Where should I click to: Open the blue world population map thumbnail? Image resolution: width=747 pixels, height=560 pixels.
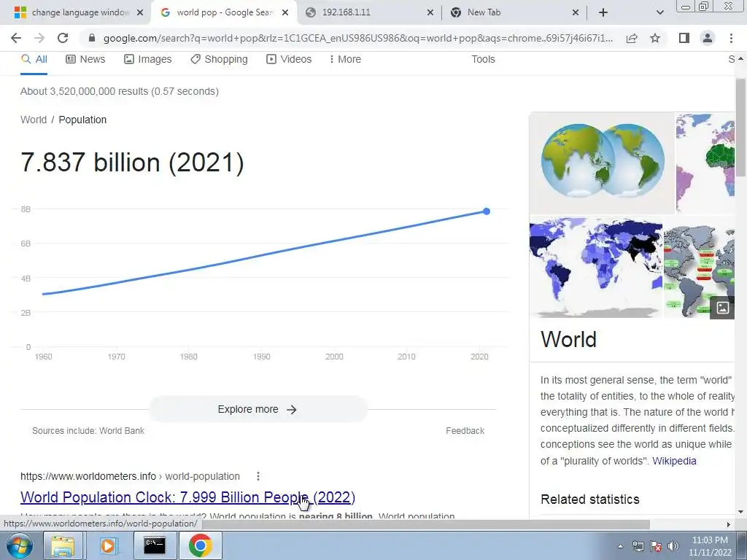[x=595, y=267]
